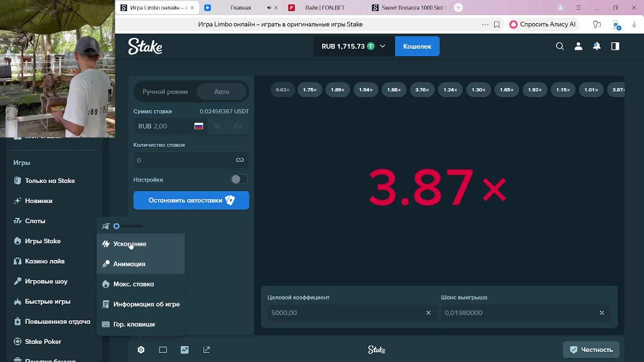Adjust the volume slider in settings popup
This screenshot has width=644, height=362.
click(129, 226)
